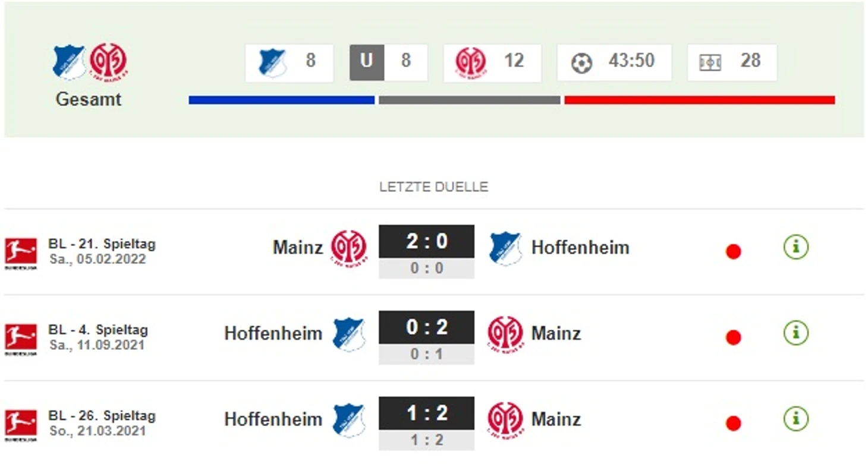This screenshot has width=868, height=464.
Task: Click red result dot for 21. Spieltag match
Action: 733,252
